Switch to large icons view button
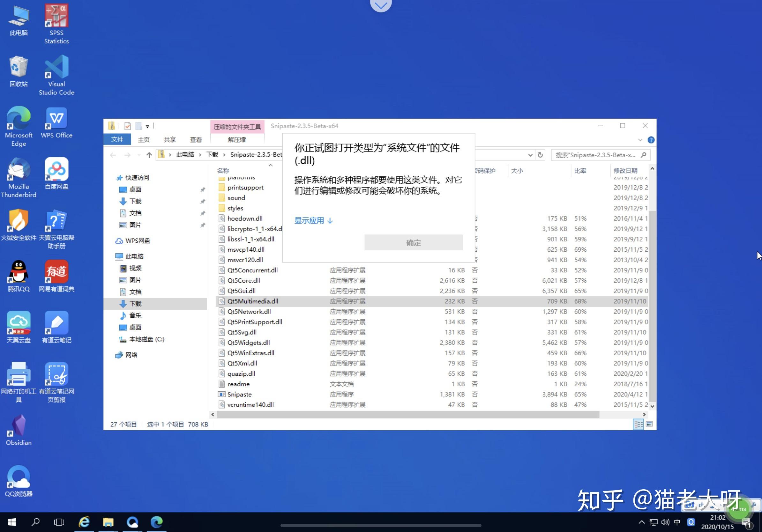Image resolution: width=762 pixels, height=532 pixels. [x=649, y=424]
